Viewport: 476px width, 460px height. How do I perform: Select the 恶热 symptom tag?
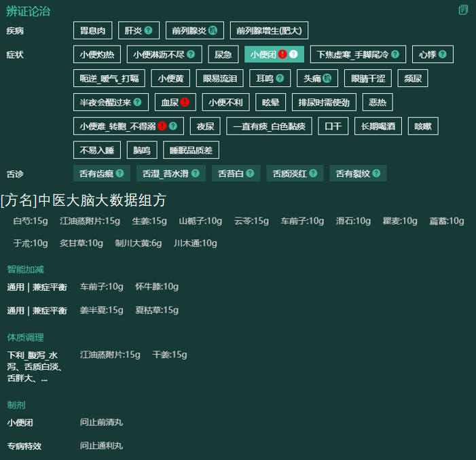tap(378, 102)
